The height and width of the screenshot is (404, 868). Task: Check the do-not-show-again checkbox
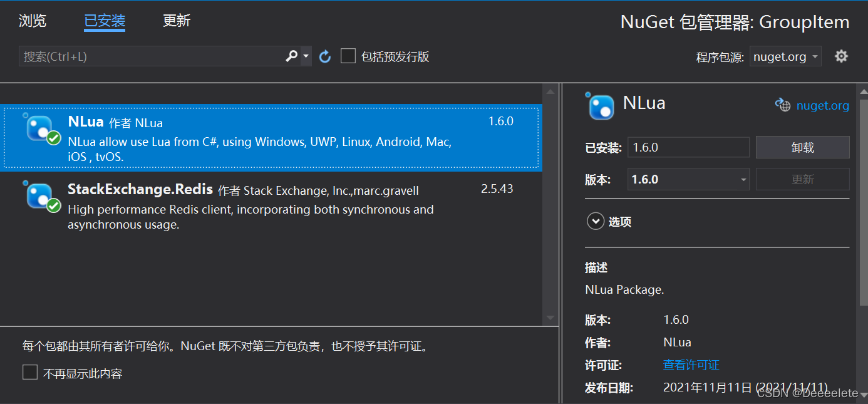[x=30, y=373]
